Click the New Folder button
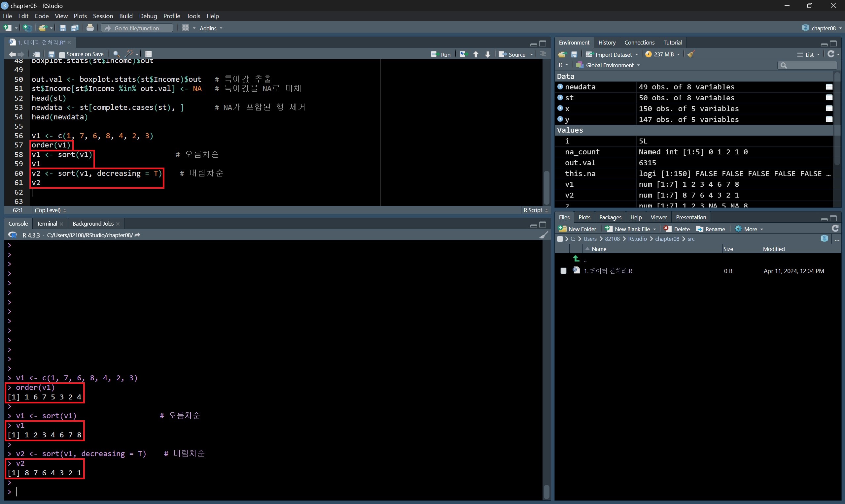This screenshot has height=504, width=845. 578,229
